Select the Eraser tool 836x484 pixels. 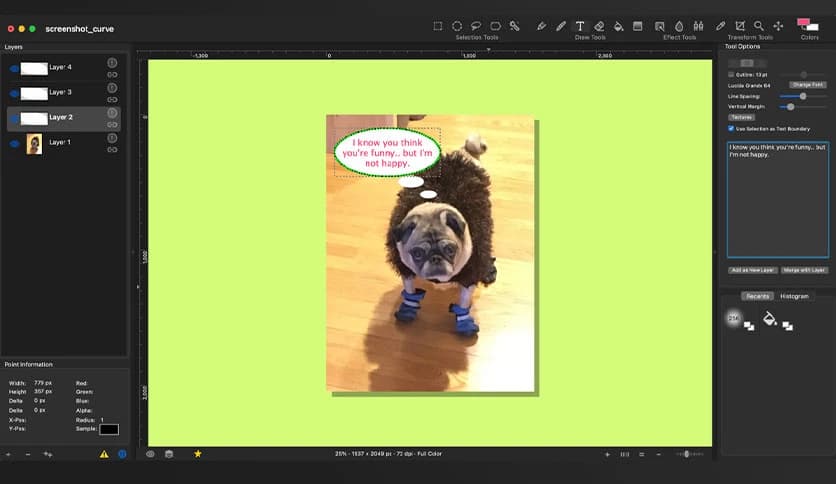[x=599, y=26]
